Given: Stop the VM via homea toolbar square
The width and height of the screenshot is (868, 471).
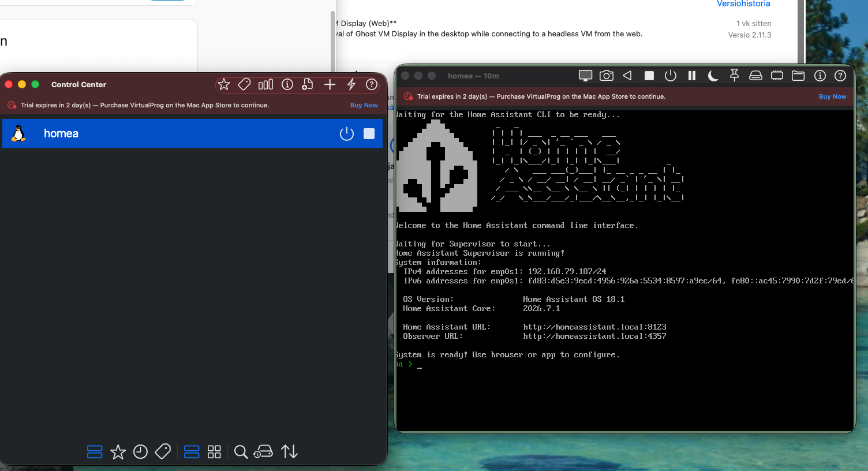Looking at the screenshot, I should (649, 76).
